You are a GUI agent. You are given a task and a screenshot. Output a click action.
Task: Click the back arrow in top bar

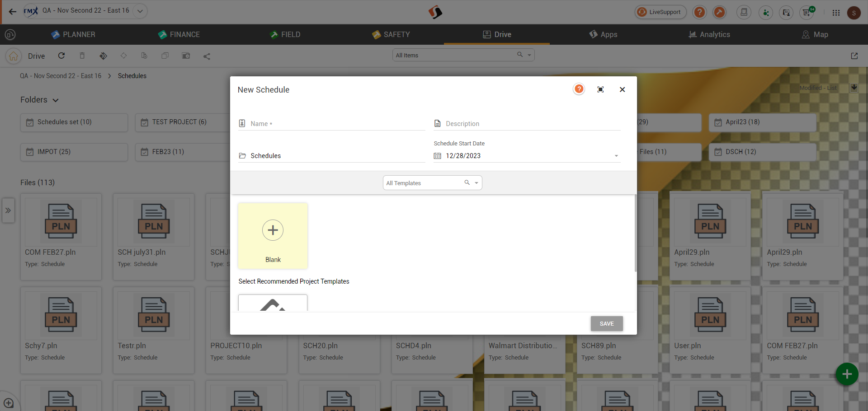point(13,12)
